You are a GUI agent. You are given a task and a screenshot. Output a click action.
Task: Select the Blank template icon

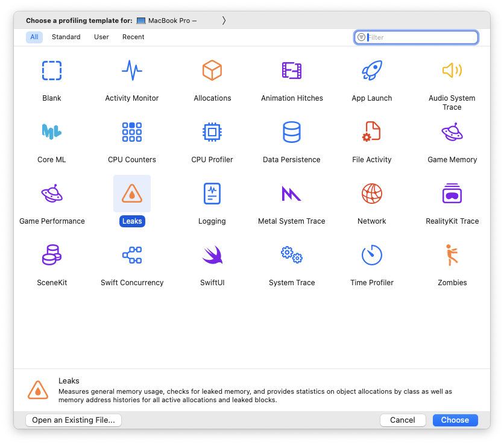[x=52, y=71]
